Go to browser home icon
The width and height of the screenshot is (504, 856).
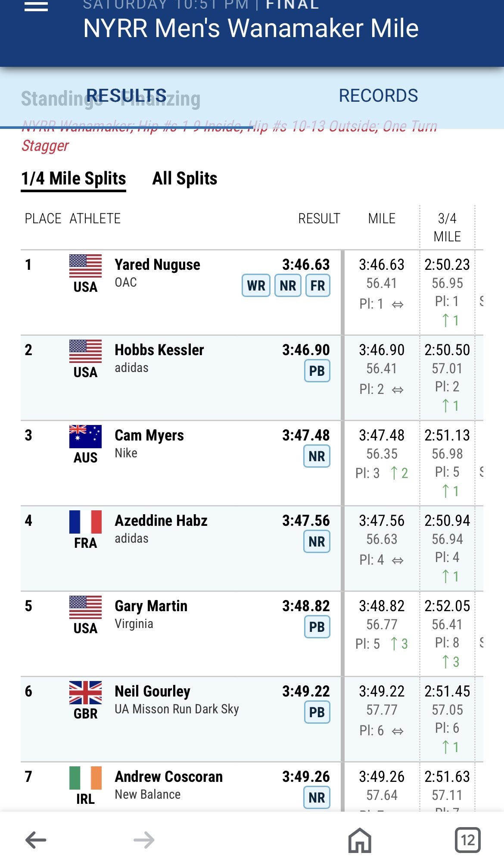point(360,840)
